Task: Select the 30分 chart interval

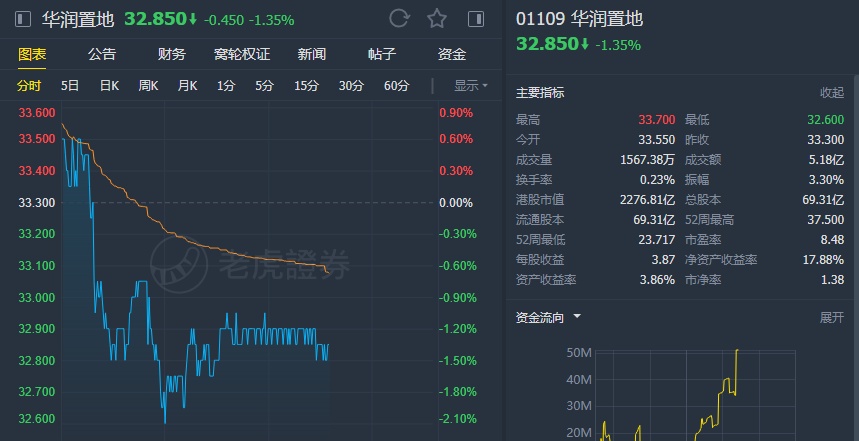Action: coord(351,85)
